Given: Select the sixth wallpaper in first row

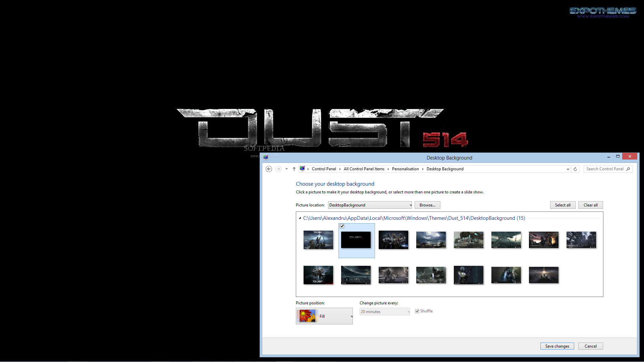Looking at the screenshot, I should [506, 240].
